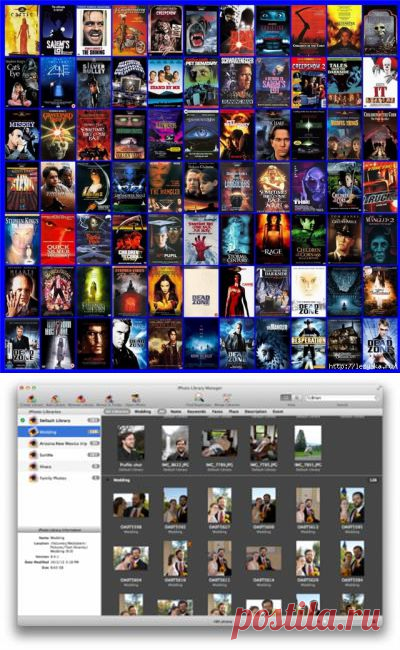Open the waterfall portrait photo thumbnail

click(x=175, y=444)
